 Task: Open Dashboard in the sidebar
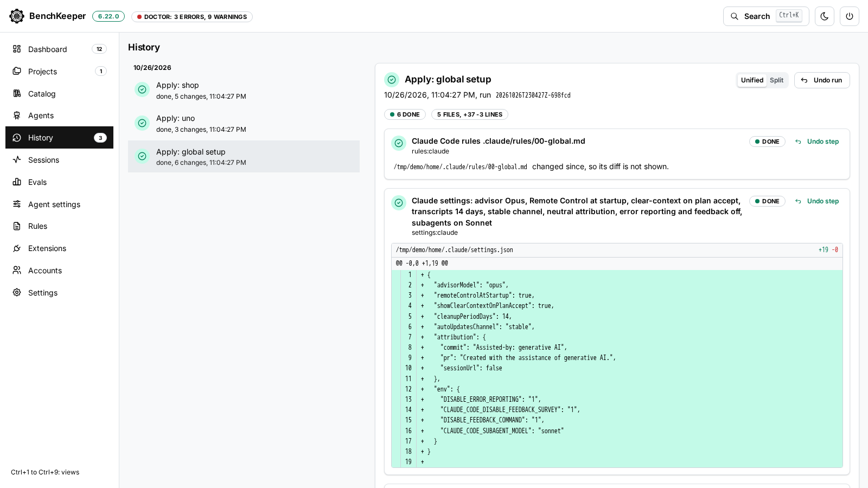pyautogui.click(x=59, y=49)
